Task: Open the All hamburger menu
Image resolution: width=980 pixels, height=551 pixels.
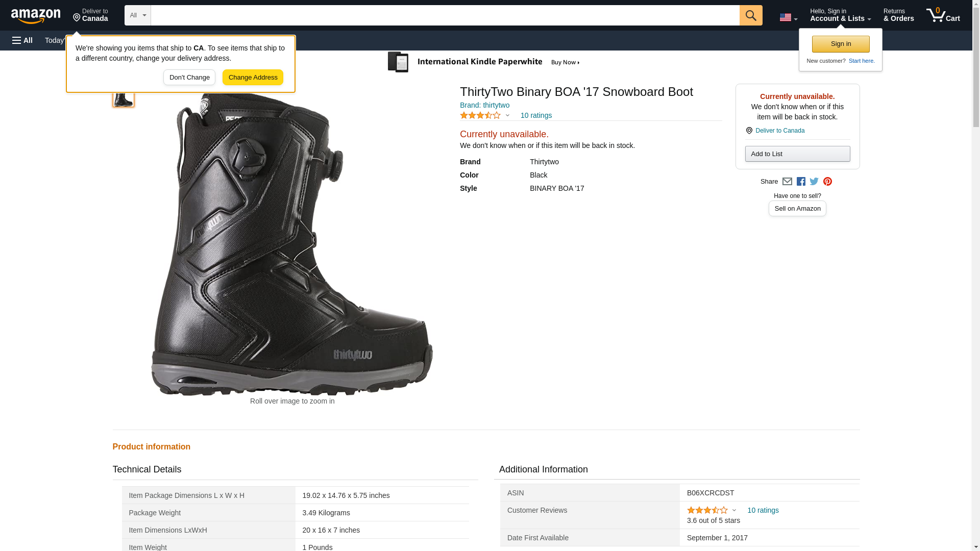Action: pos(22,40)
